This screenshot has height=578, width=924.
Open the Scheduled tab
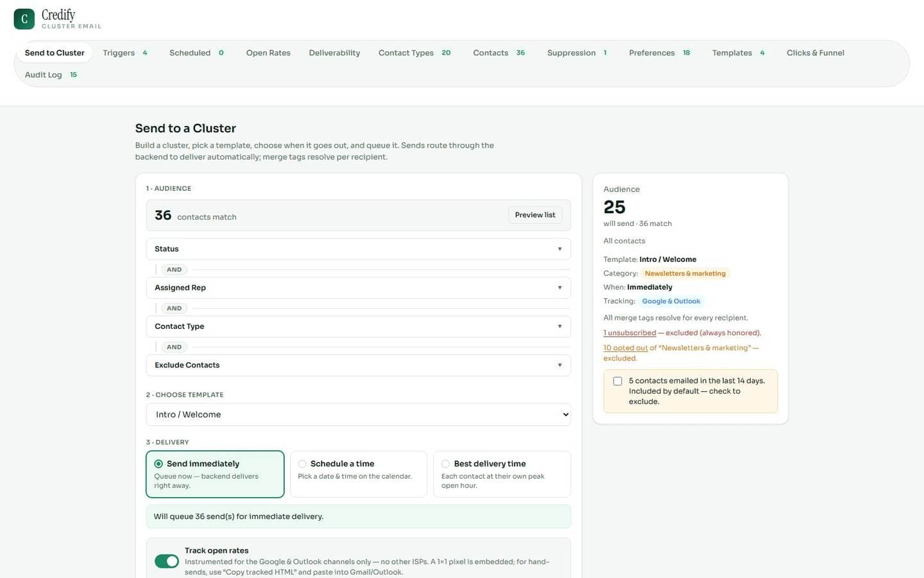point(196,53)
